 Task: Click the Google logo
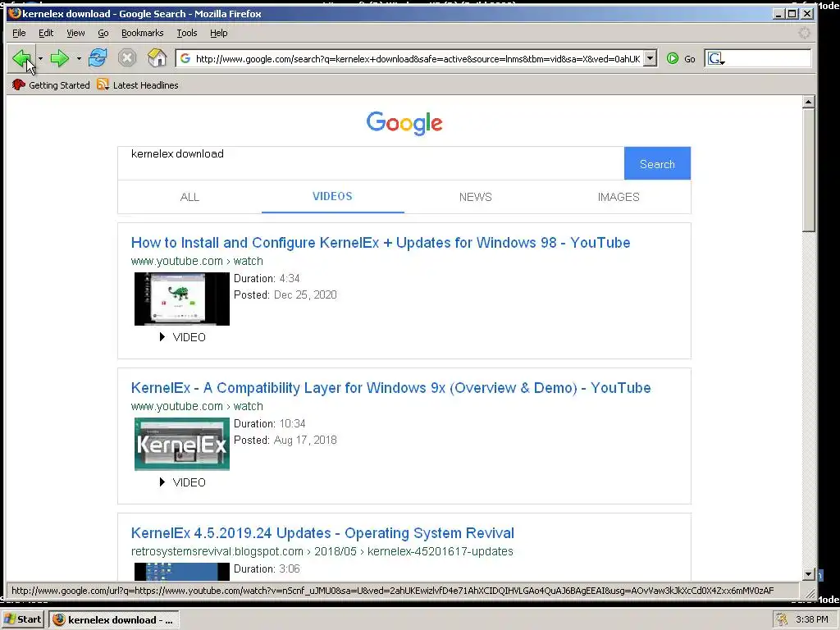[x=404, y=123]
